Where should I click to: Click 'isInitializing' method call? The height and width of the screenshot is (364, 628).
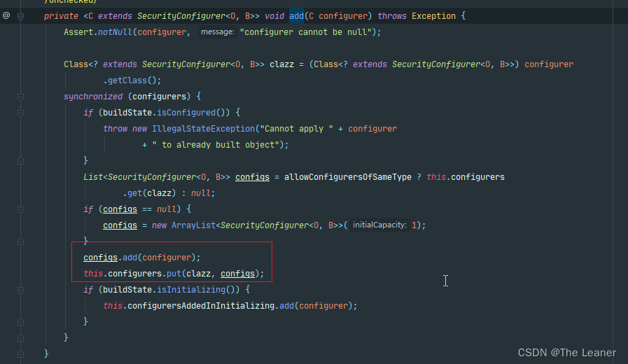191,290
